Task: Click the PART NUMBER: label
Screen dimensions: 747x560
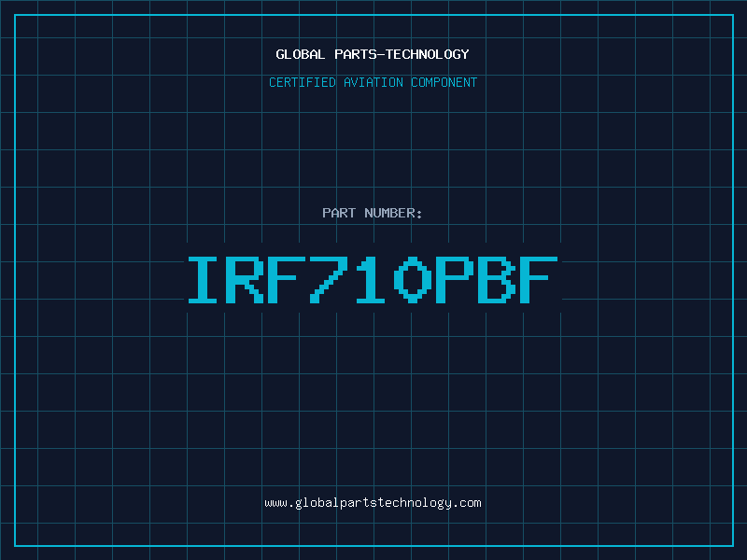Action: [373, 213]
